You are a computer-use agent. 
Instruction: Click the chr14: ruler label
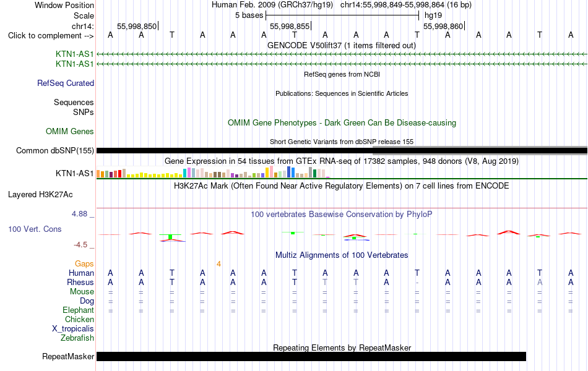coord(83,26)
